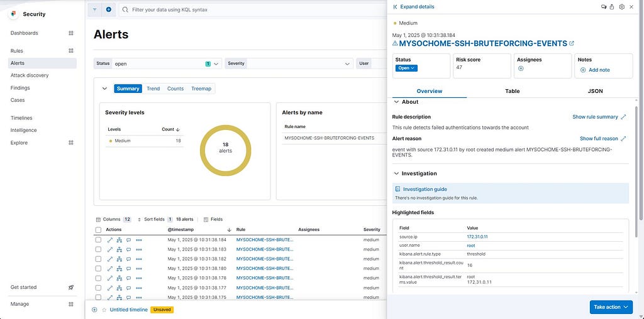The image size is (644, 319).
Task: Click the Get started rocket icon
Action: click(x=70, y=287)
